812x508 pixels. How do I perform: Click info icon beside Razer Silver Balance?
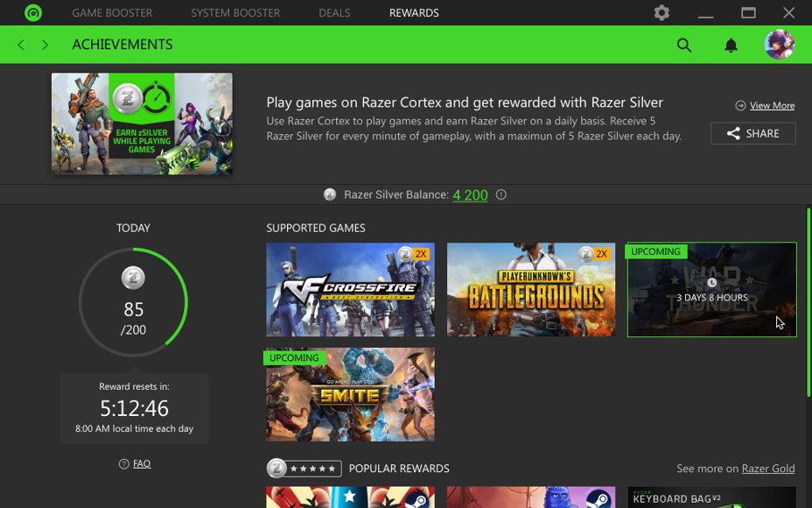click(x=501, y=195)
